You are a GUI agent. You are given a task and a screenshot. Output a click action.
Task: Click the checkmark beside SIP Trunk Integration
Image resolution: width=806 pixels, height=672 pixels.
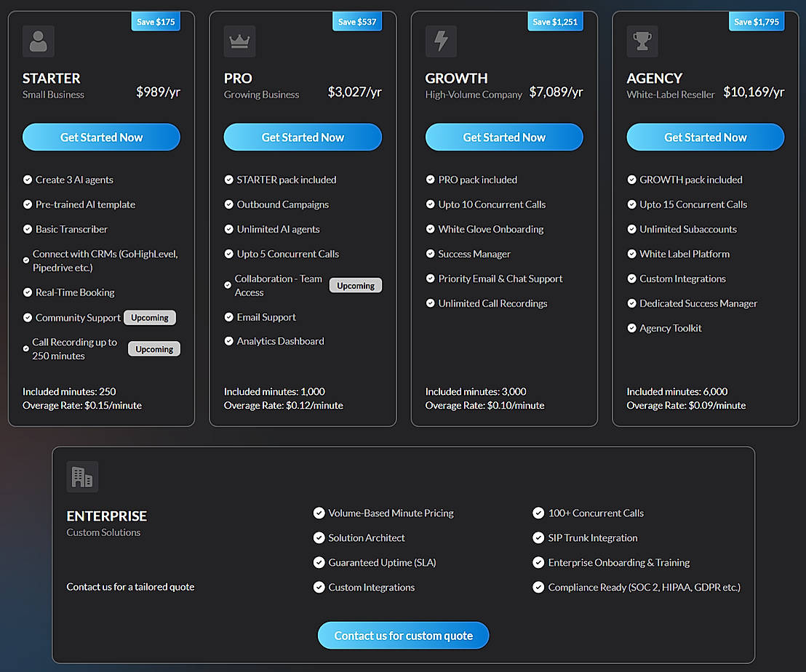pos(538,538)
